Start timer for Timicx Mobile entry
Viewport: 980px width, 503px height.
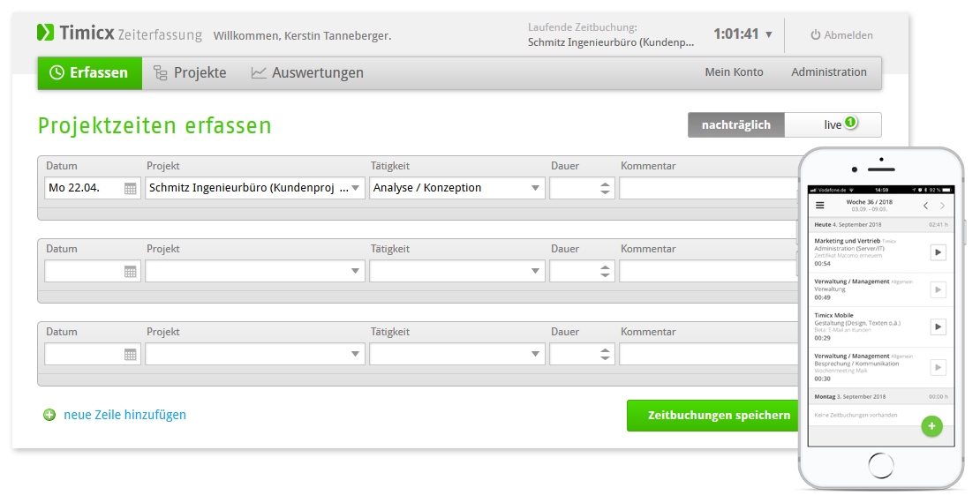click(x=939, y=327)
